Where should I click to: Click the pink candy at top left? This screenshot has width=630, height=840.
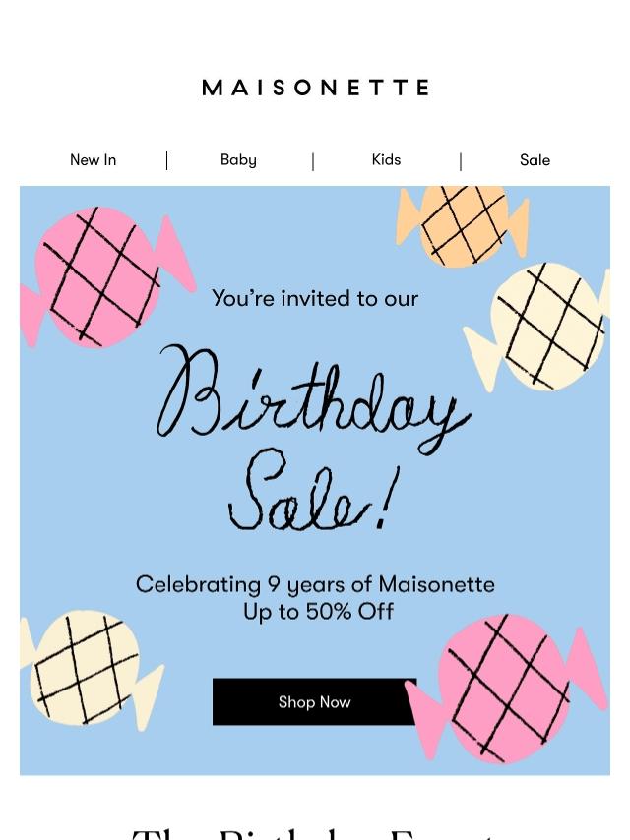pos(98,276)
